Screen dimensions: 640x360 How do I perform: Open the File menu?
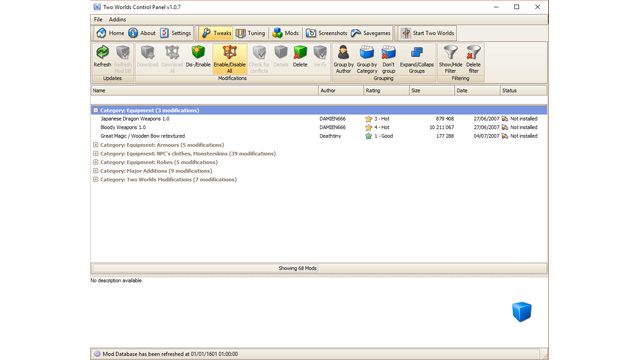click(x=98, y=20)
